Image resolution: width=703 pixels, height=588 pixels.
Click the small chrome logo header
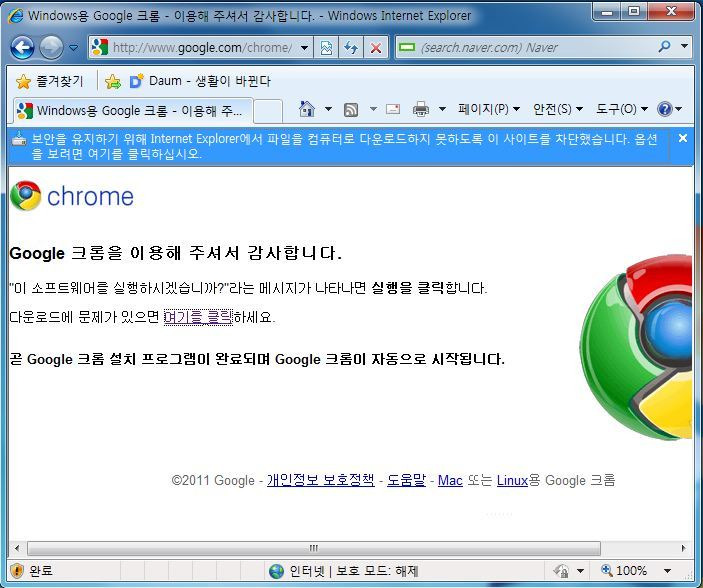click(72, 196)
